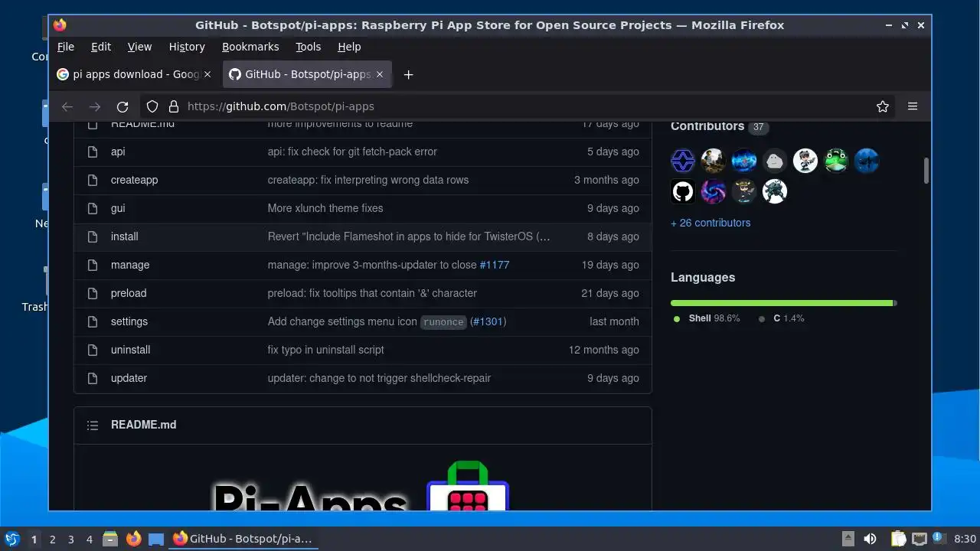Close the GitHub Botspot/pi-apps tab

[x=380, y=74]
